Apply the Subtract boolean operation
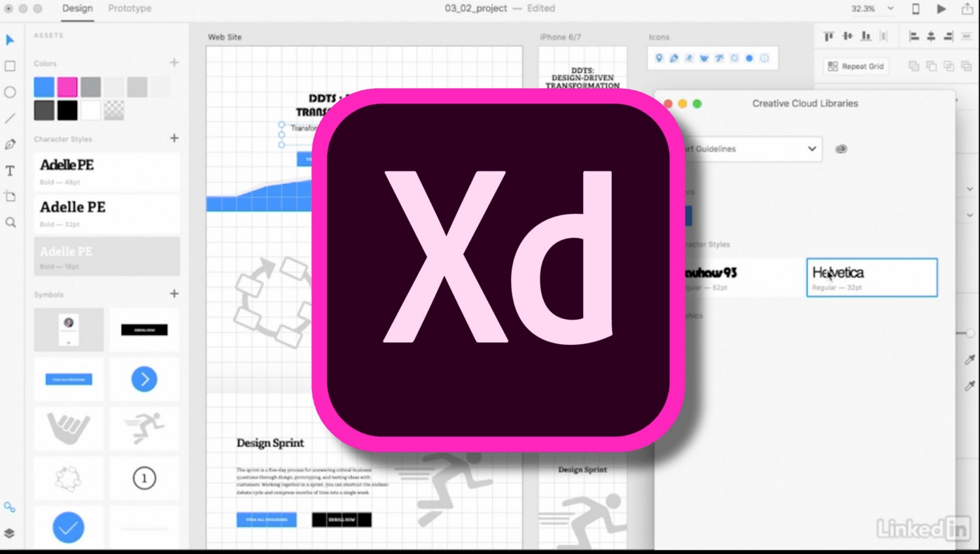Image resolution: width=980 pixels, height=554 pixels. (931, 66)
